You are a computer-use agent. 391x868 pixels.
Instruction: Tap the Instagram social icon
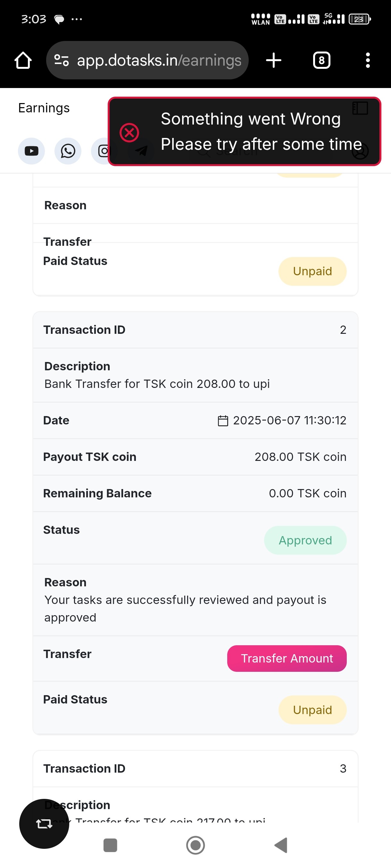(x=102, y=151)
